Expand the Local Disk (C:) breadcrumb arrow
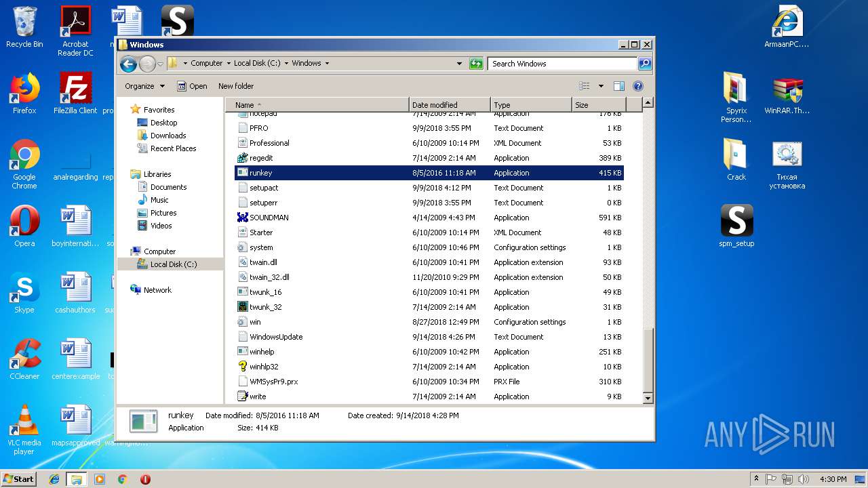Screen dimensions: 868x488 286,64
